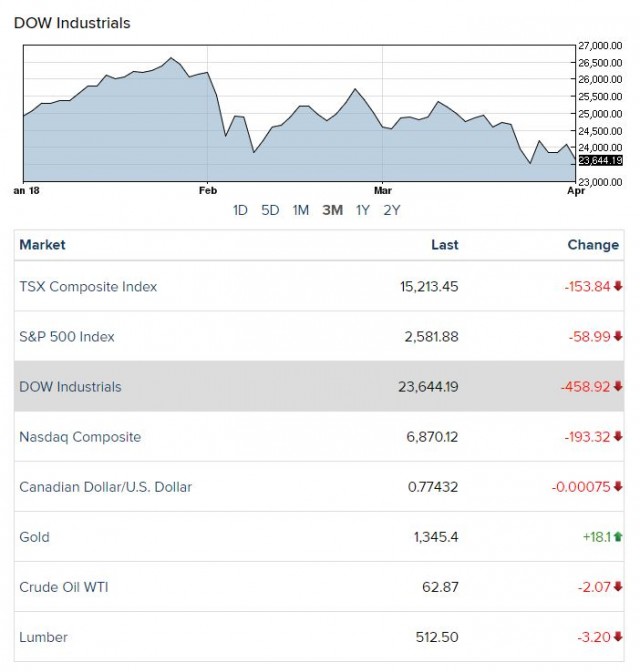Switch chart to 1D range
640x672 pixels.
pyautogui.click(x=240, y=210)
